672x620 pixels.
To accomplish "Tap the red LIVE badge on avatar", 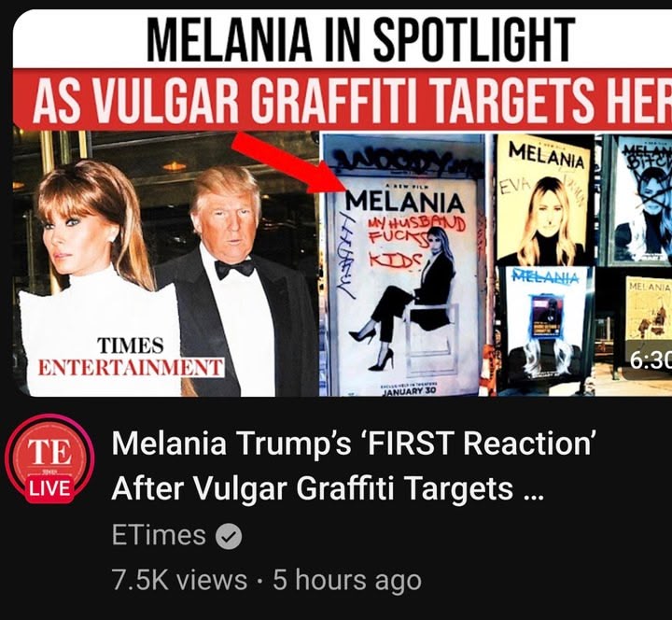I will click(x=49, y=488).
